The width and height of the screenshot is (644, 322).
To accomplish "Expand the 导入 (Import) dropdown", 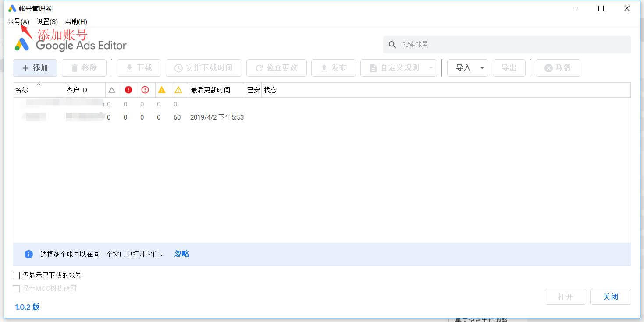I will [482, 68].
